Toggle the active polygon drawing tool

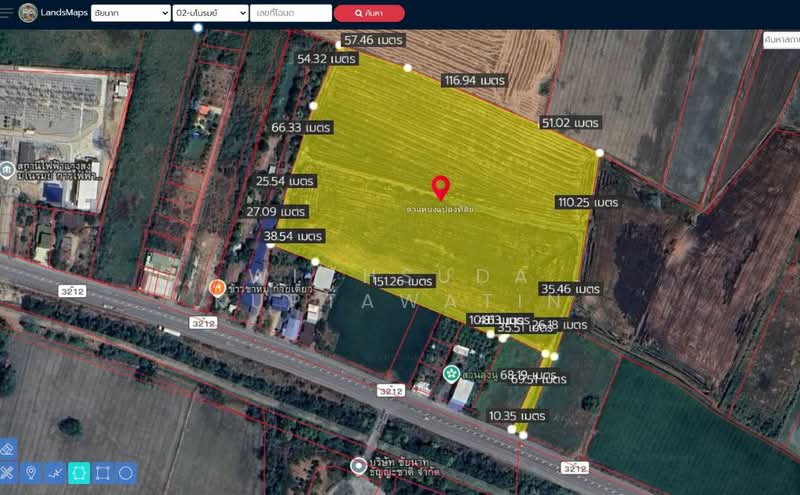pyautogui.click(x=79, y=473)
